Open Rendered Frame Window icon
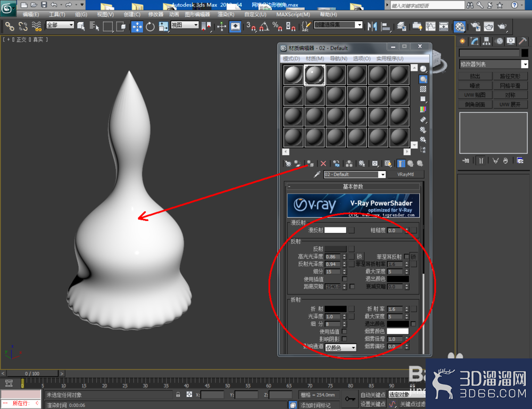 (488, 26)
